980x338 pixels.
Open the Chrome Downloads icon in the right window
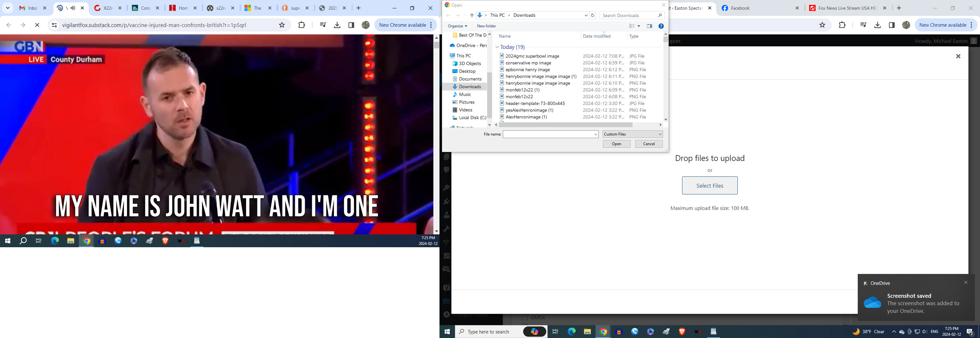(x=877, y=25)
